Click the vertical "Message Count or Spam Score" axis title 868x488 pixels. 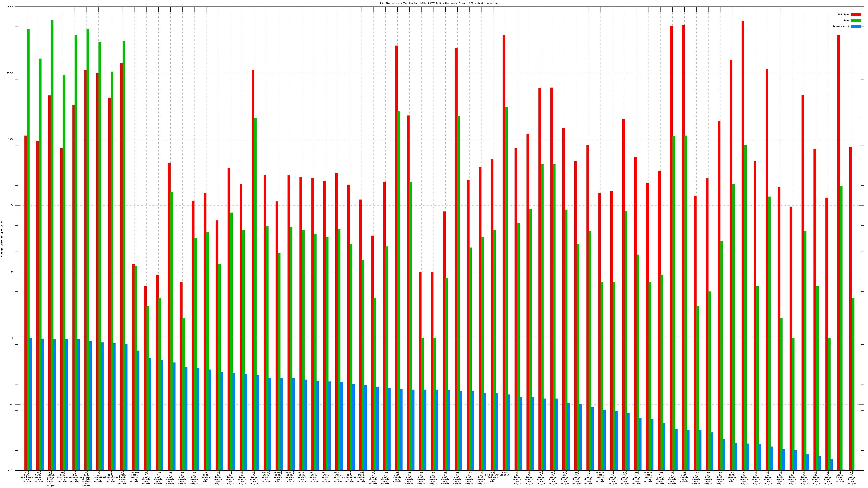point(2,239)
